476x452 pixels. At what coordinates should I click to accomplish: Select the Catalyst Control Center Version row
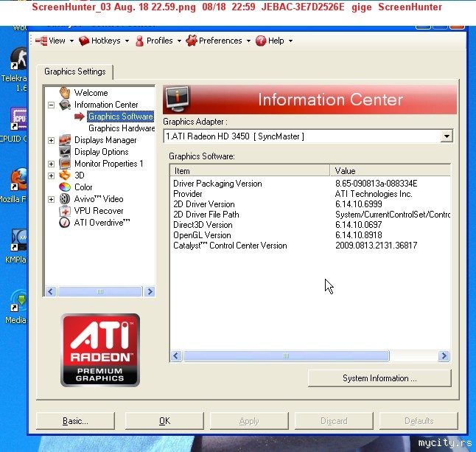coord(310,246)
